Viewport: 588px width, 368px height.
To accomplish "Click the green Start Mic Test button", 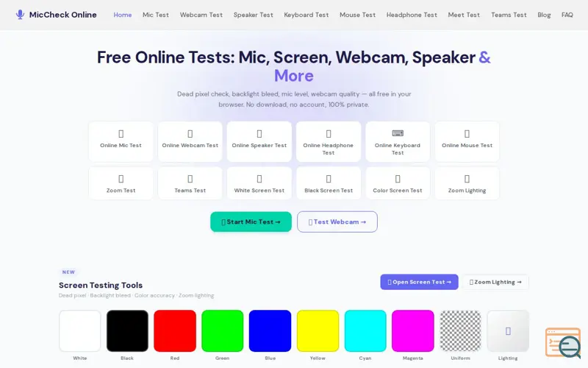I will (x=251, y=222).
